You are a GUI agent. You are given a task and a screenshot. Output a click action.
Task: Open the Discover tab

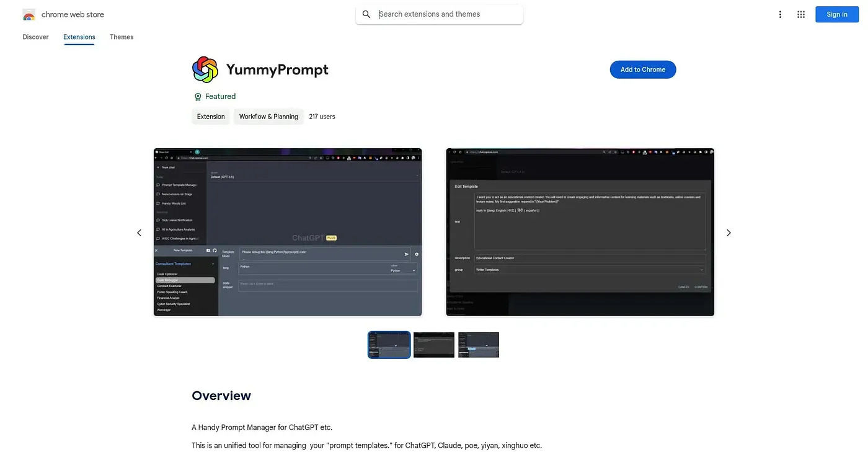(35, 37)
